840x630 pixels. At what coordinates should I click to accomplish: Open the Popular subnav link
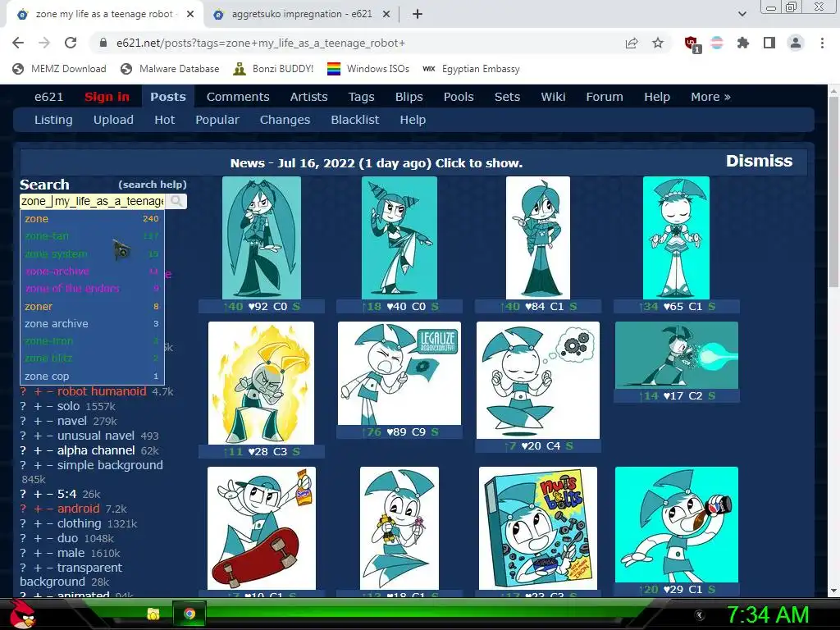(217, 120)
